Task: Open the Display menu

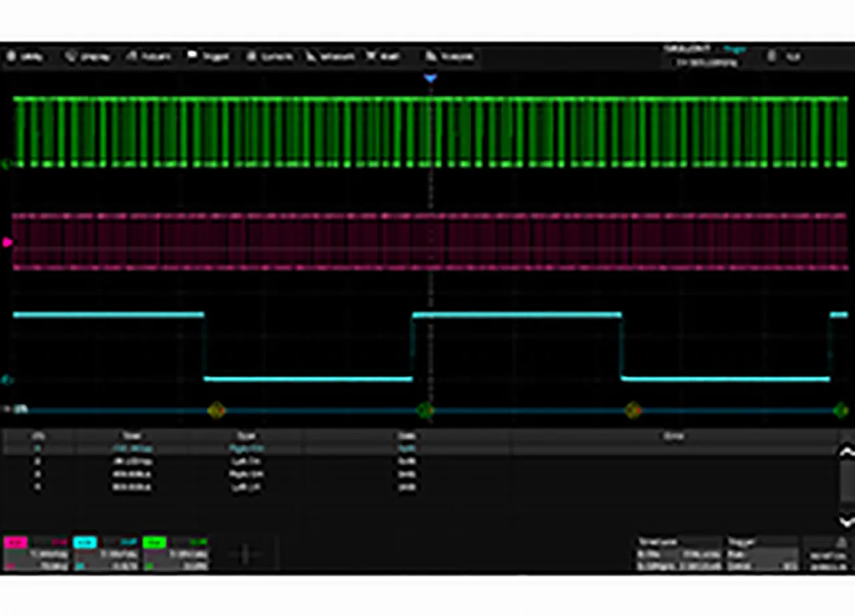Action: pyautogui.click(x=88, y=57)
